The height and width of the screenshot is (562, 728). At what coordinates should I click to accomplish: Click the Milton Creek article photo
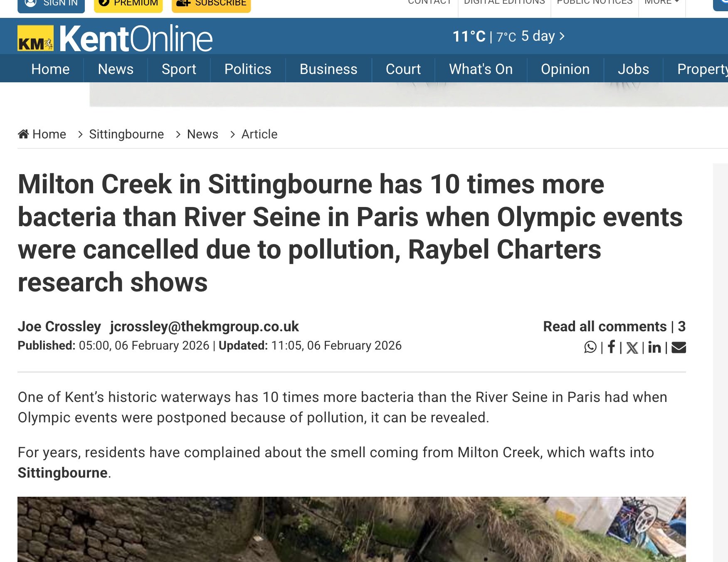351,532
